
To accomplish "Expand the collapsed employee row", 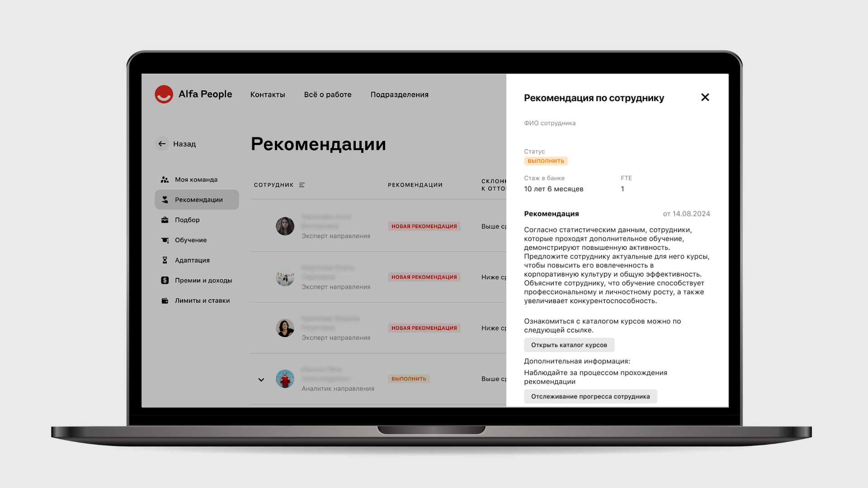I will (x=260, y=379).
